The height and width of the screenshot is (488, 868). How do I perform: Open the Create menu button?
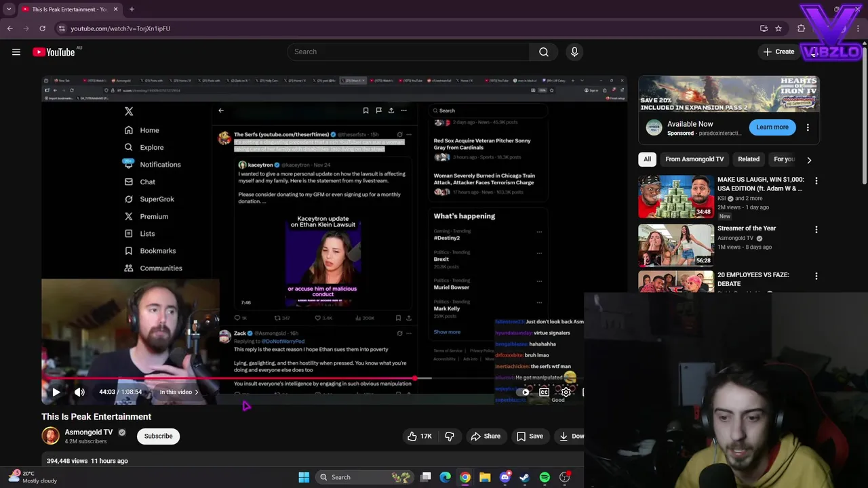[778, 52]
